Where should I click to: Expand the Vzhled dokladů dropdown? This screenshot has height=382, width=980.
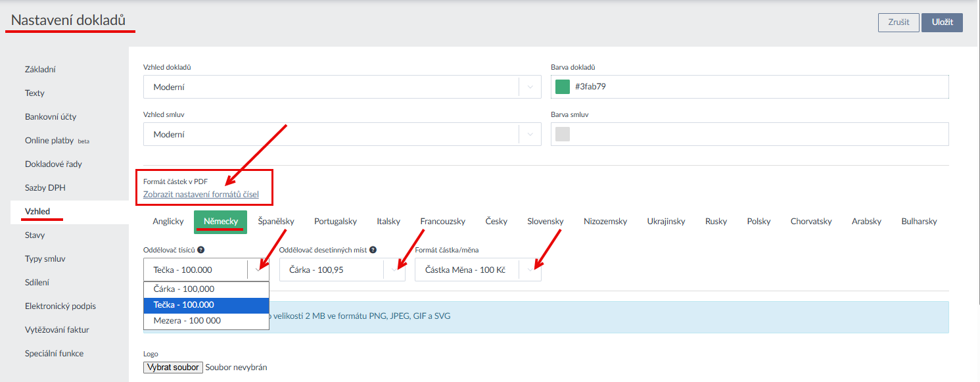(x=530, y=87)
